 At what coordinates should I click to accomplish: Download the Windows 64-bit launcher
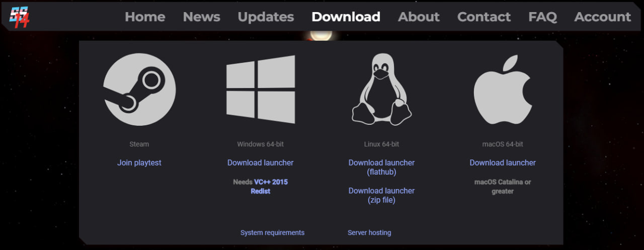pos(261,162)
